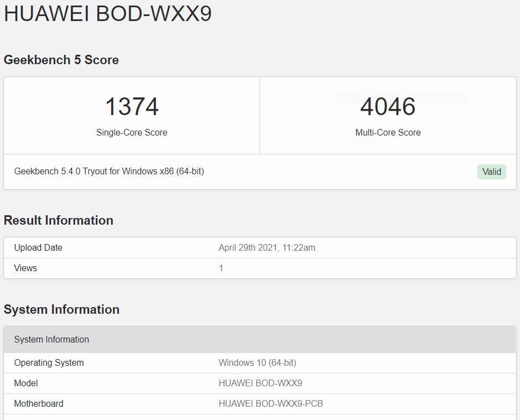Select the April 29th 2021 upload date value
This screenshot has width=520, height=420.
pyautogui.click(x=267, y=247)
